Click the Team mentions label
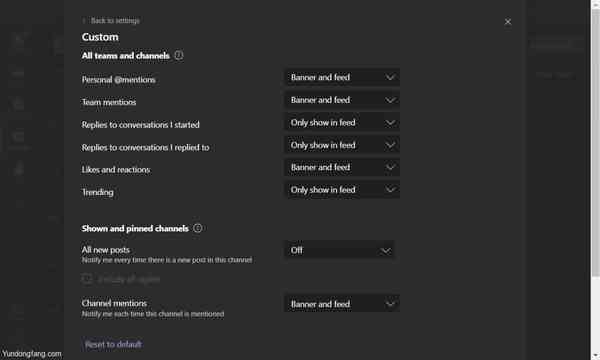600x360 pixels. coord(109,102)
